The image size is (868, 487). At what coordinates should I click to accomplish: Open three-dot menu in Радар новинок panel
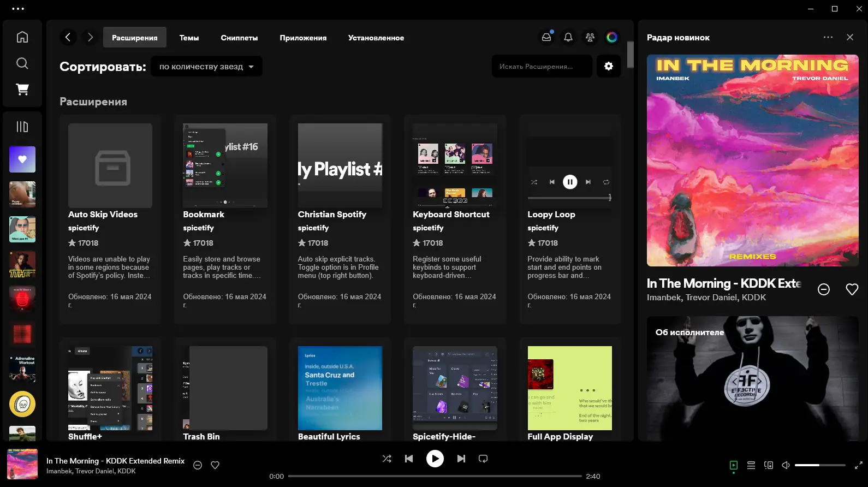pos(828,37)
